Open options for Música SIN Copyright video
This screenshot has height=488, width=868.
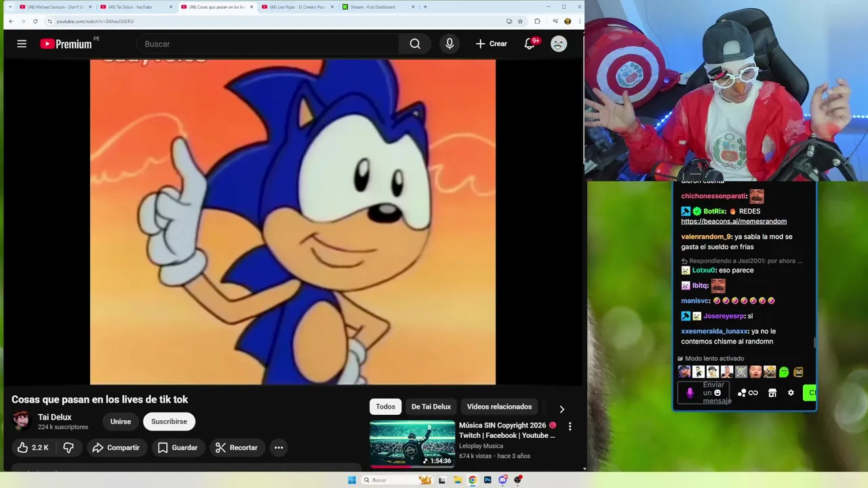(x=570, y=426)
